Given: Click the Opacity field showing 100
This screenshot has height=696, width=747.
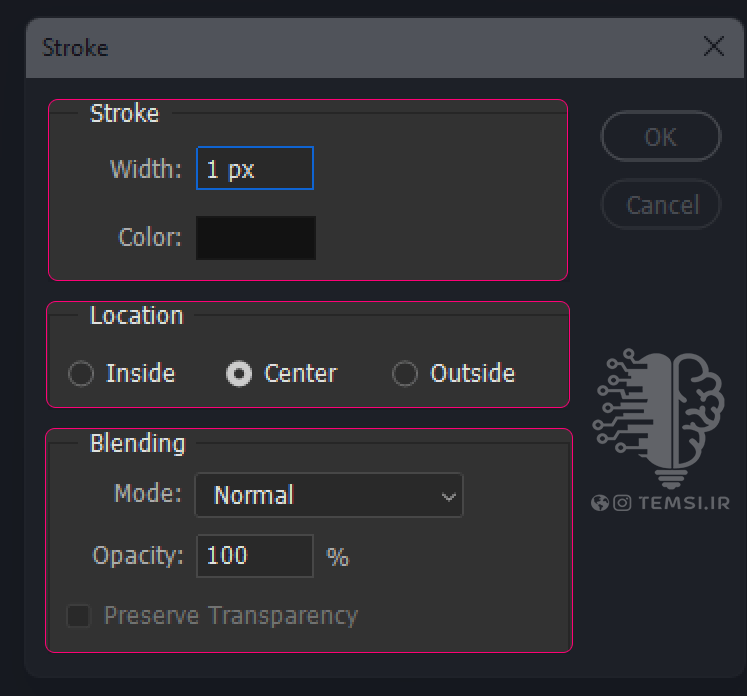Looking at the screenshot, I should tap(255, 556).
